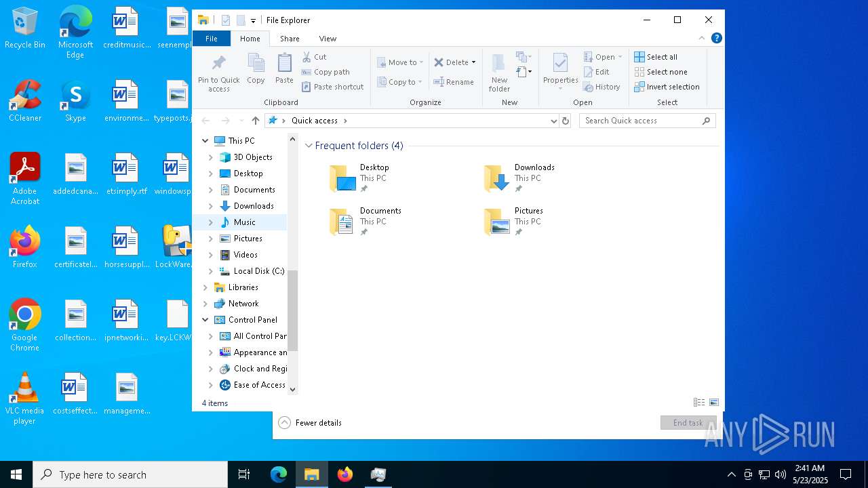
Task: Open the File menu tab
Action: click(x=212, y=39)
